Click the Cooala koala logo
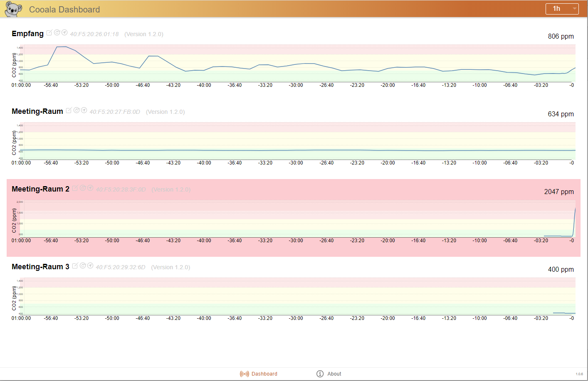Screen dimensions: 588x381 [x=13, y=9]
